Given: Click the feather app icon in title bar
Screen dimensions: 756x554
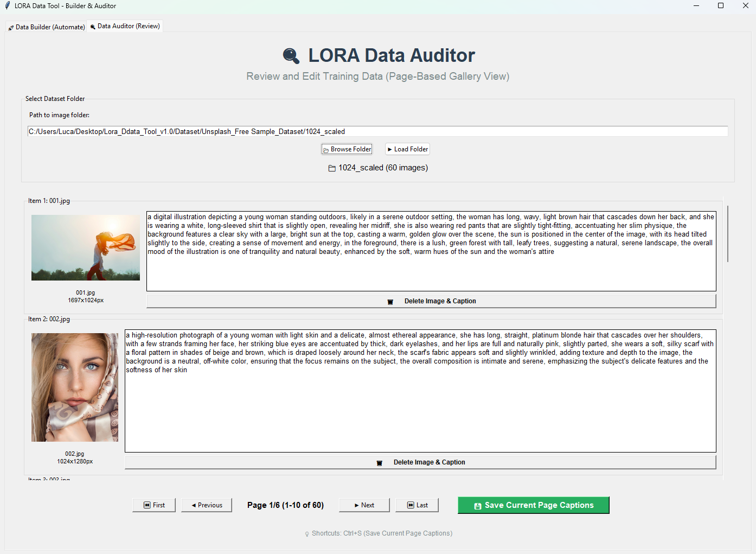Looking at the screenshot, I should (8, 6).
